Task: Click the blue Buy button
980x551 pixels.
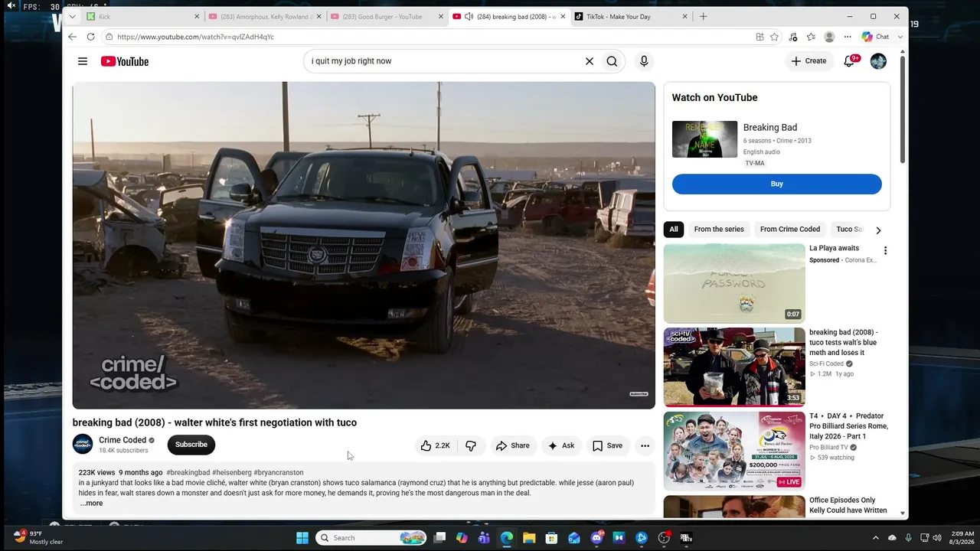Action: click(x=777, y=184)
